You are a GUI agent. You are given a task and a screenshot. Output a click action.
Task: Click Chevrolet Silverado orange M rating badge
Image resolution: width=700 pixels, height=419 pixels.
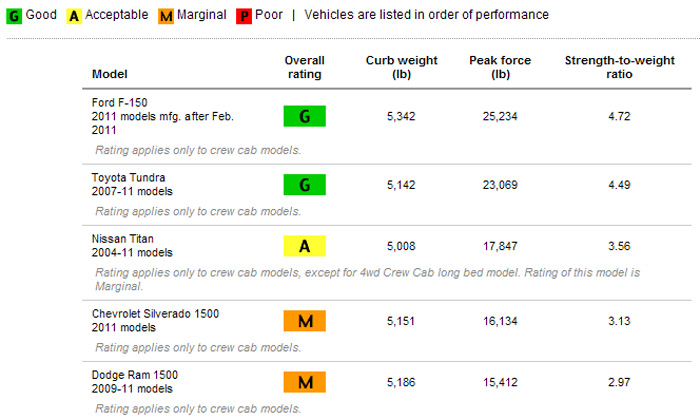pos(304,321)
